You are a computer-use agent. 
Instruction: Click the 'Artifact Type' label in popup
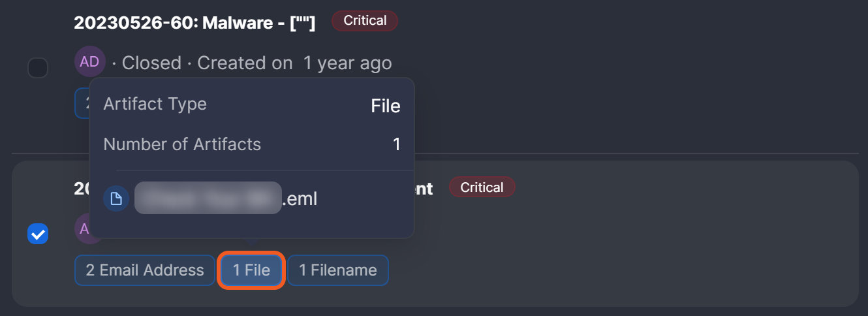(x=155, y=104)
